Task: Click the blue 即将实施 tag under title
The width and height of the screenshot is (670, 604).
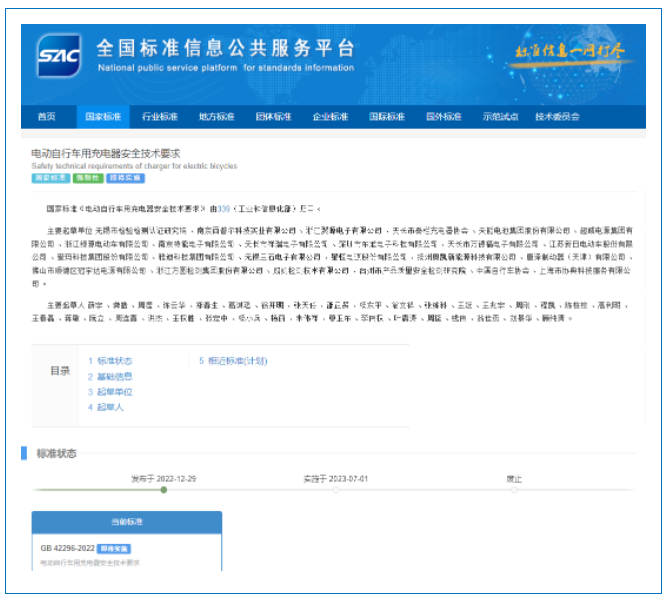Action: [x=126, y=178]
